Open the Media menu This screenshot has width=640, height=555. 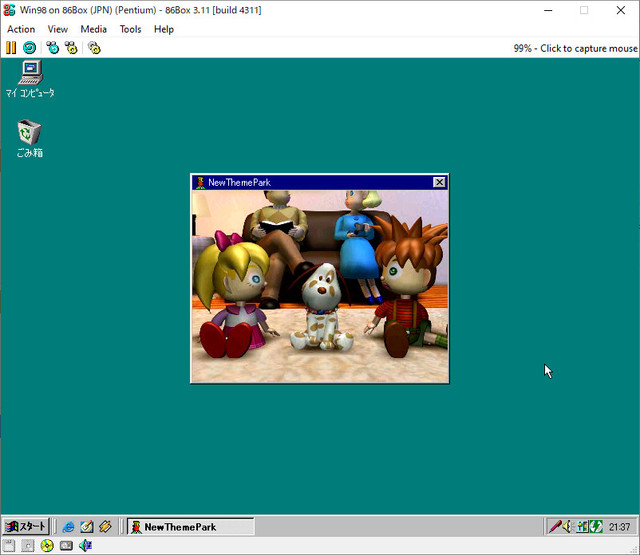click(93, 29)
